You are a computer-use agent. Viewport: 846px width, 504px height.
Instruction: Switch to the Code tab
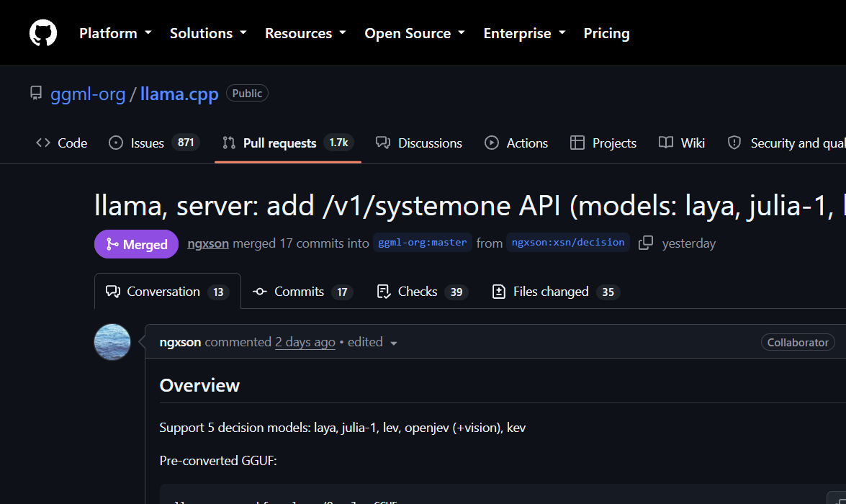(x=61, y=143)
